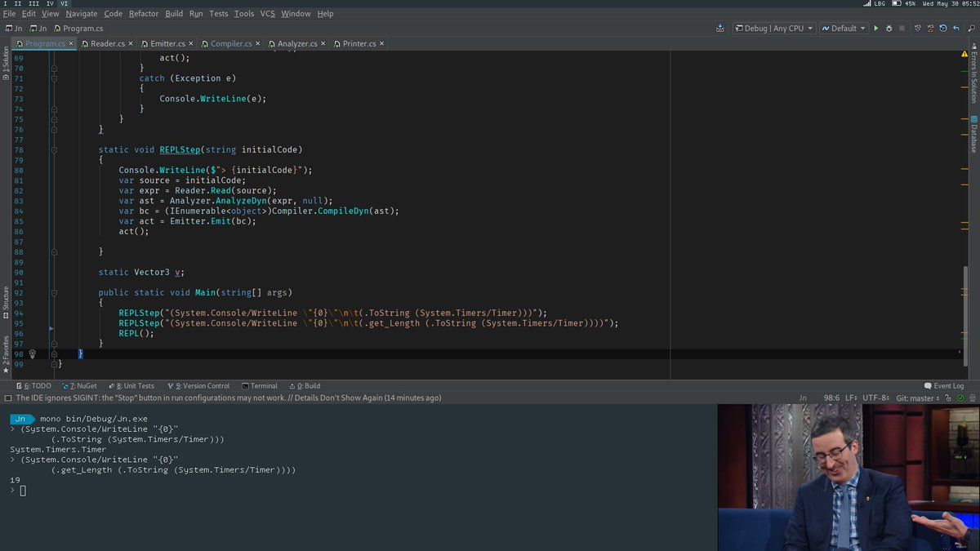
Task: Click the Build Solution toolbar icon
Action: (x=719, y=29)
